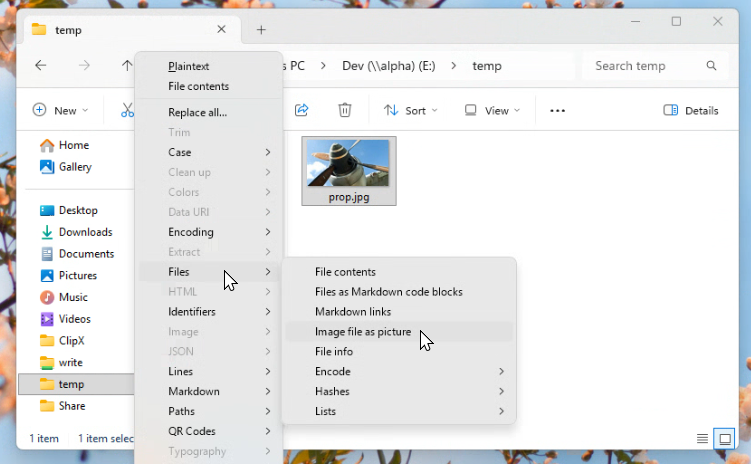Toggle the Details pane
Viewport: 751px width, 464px height.
[x=691, y=111]
